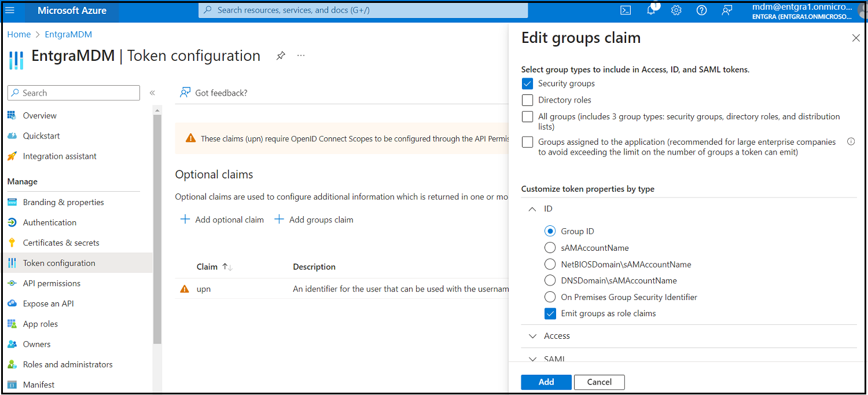Screen dimensions: 868x395
Task: Click the Expose an API cloud icon
Action: pos(12,303)
